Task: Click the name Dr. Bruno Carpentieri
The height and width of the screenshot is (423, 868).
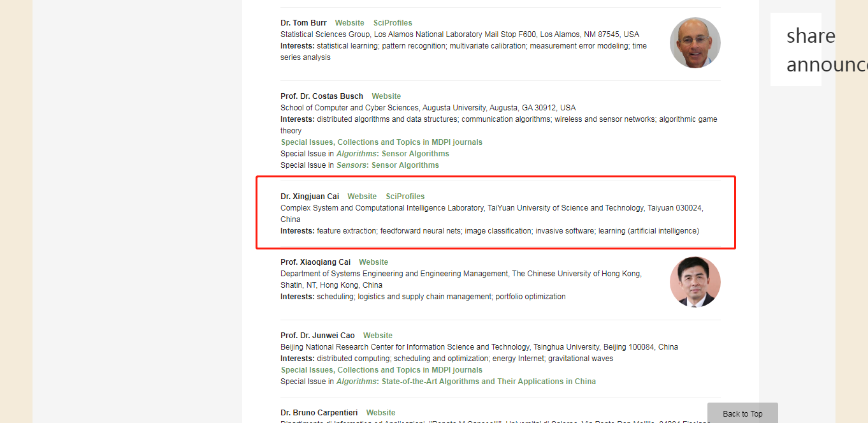Action: (x=319, y=413)
